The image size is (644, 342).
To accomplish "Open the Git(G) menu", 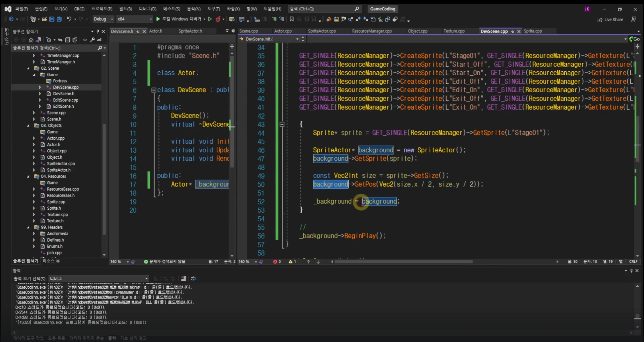I will pyautogui.click(x=79, y=9).
